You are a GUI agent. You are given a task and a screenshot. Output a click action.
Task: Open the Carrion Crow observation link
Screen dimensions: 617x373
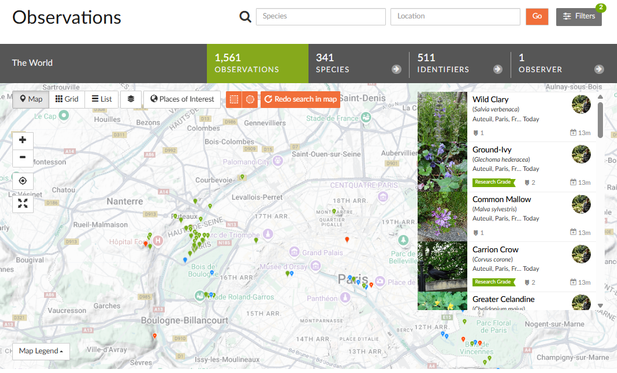pos(495,249)
